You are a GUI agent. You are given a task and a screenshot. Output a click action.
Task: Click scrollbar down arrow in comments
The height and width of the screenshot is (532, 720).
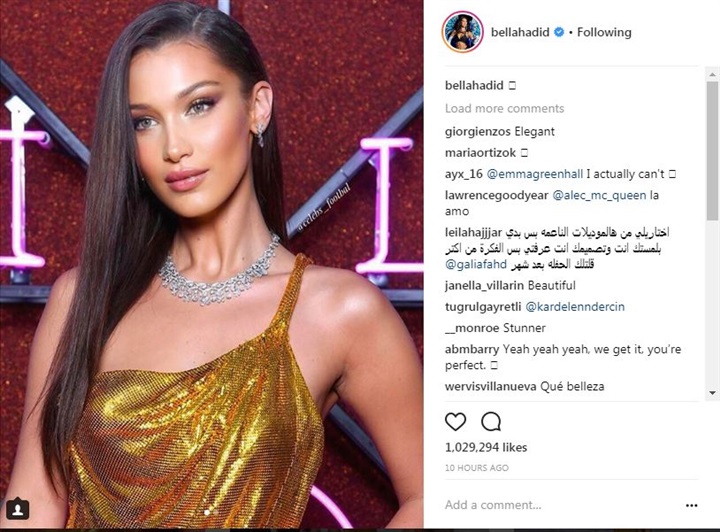click(712, 392)
